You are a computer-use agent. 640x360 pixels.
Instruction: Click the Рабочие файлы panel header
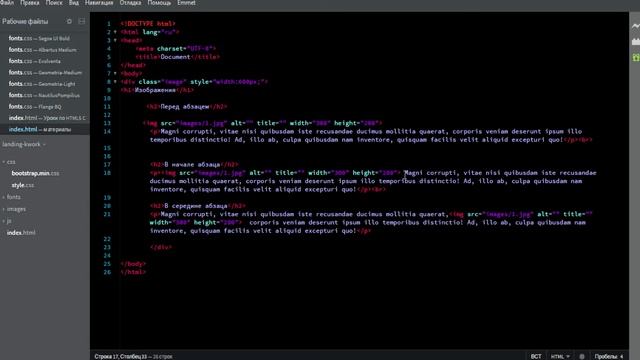[25, 21]
